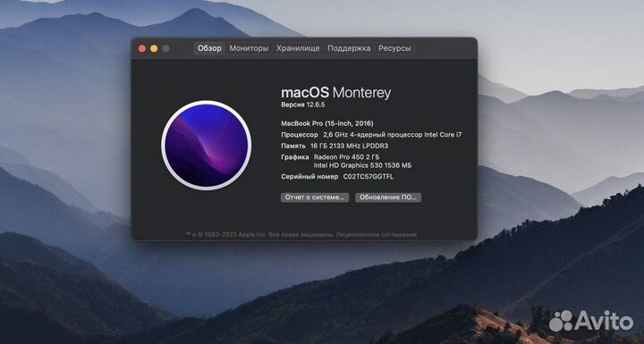Close the window with red button
This screenshot has height=344, width=644.
142,48
